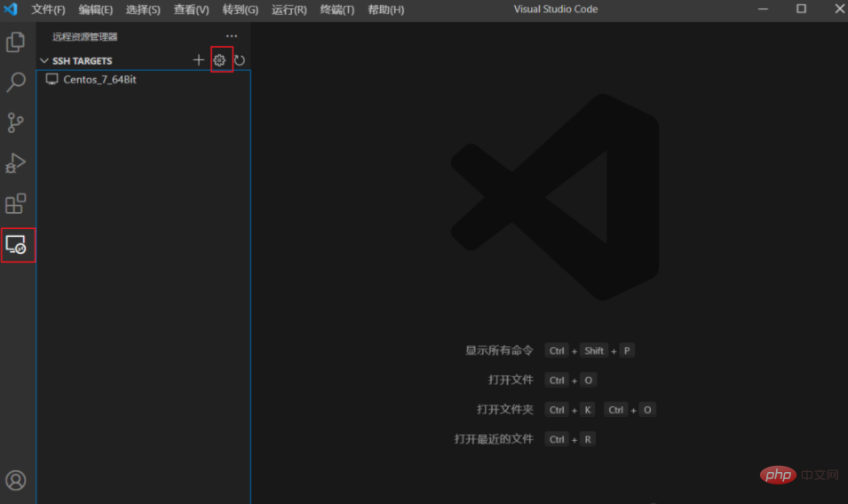Click the 打开最近的文件 label

pyautogui.click(x=494, y=438)
